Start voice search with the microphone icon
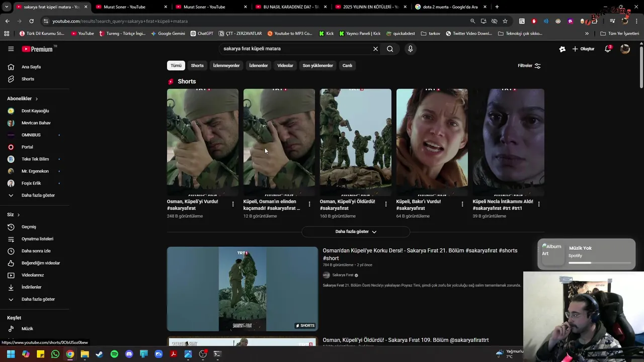Viewport: 644px width, 362px height. (410, 49)
